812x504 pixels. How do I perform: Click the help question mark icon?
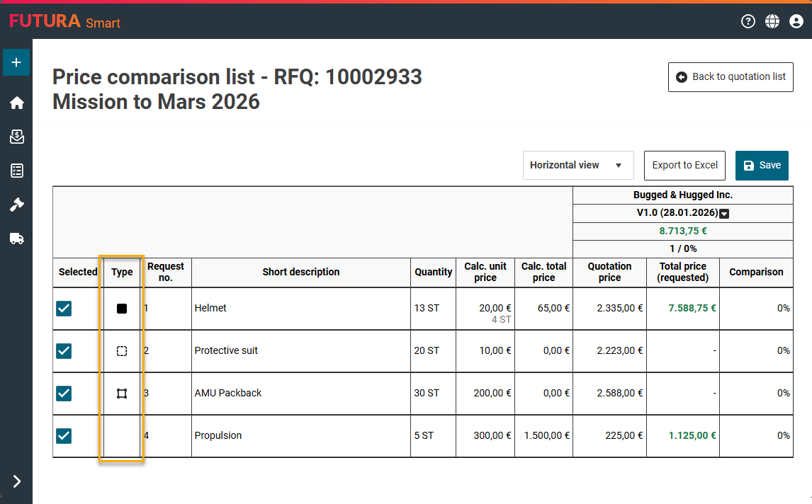click(748, 21)
